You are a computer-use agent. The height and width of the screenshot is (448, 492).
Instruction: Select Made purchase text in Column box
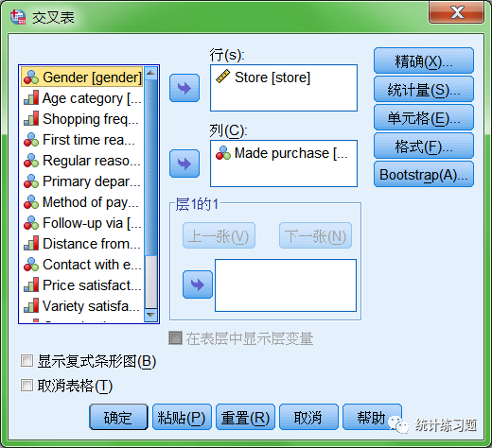291,153
